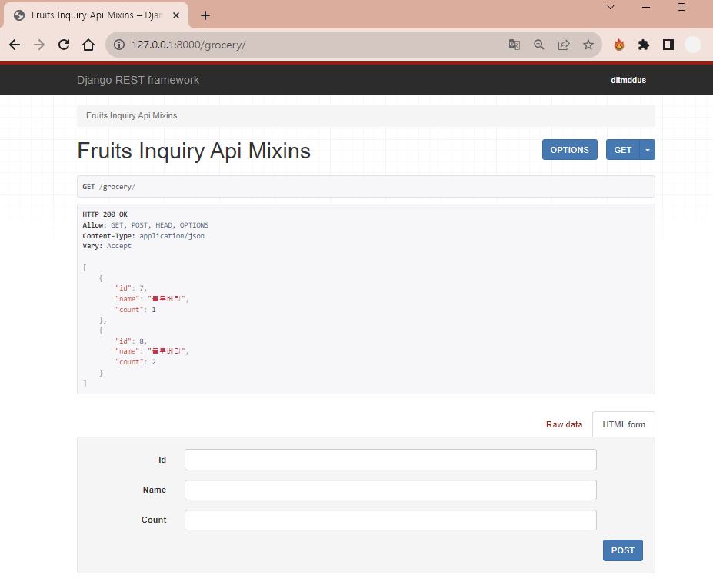Share this page via share icon

click(x=563, y=45)
